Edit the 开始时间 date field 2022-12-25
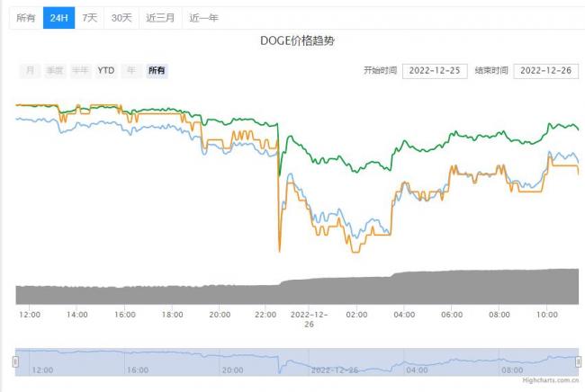Image resolution: width=585 pixels, height=392 pixels. pos(435,71)
